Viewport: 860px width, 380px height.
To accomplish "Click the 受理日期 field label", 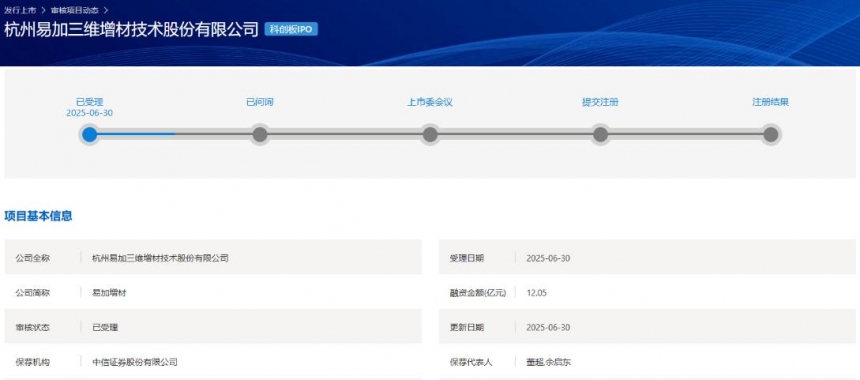I will click(x=467, y=258).
